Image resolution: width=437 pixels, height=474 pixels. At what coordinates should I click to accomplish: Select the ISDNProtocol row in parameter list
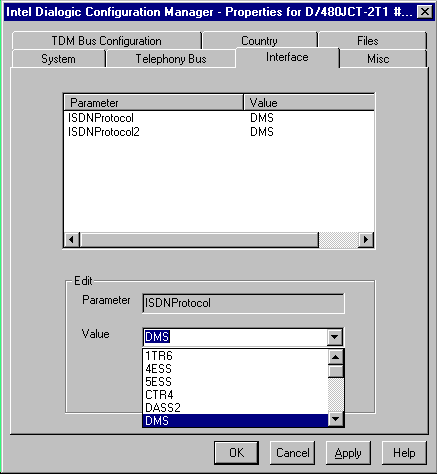coord(219,118)
